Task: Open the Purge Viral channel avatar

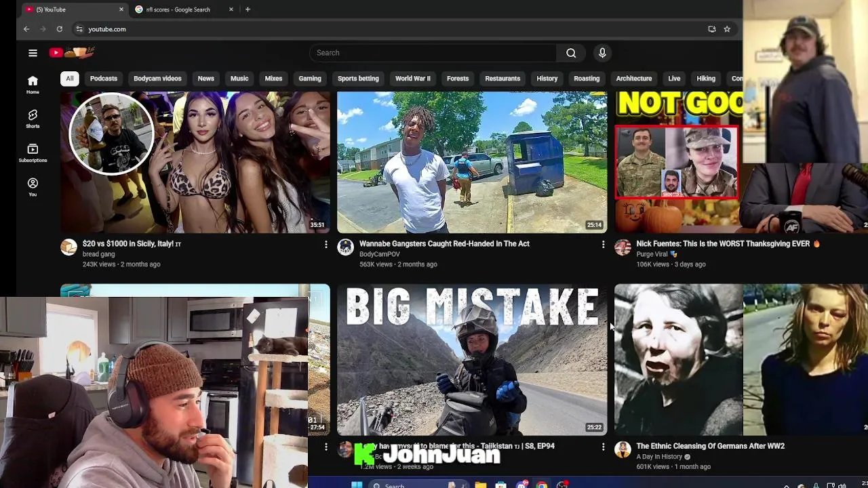Action: click(623, 247)
